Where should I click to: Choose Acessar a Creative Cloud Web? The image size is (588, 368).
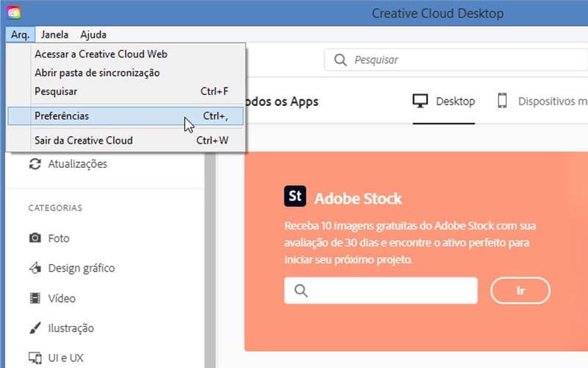[126, 54]
